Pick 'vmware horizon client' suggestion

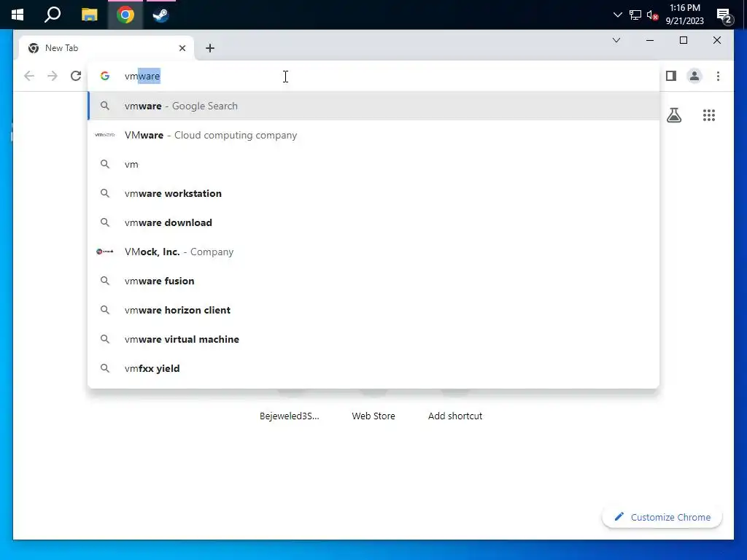coord(373,310)
